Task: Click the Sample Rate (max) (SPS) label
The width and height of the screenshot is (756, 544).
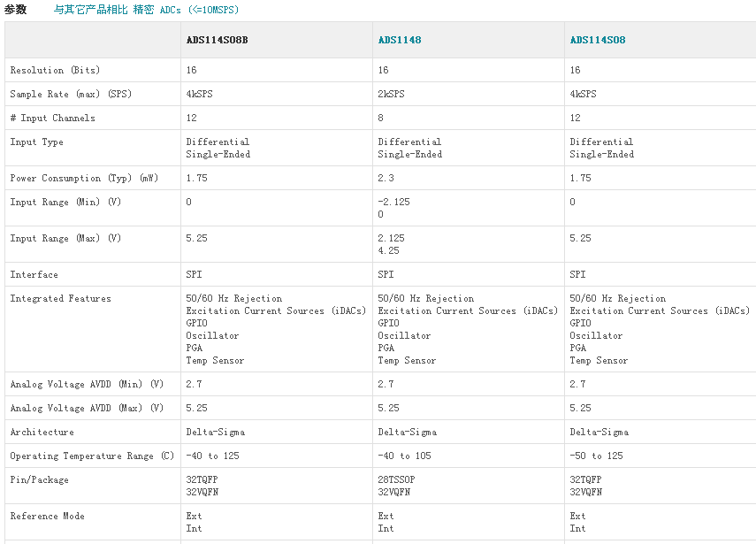Action: [x=70, y=94]
